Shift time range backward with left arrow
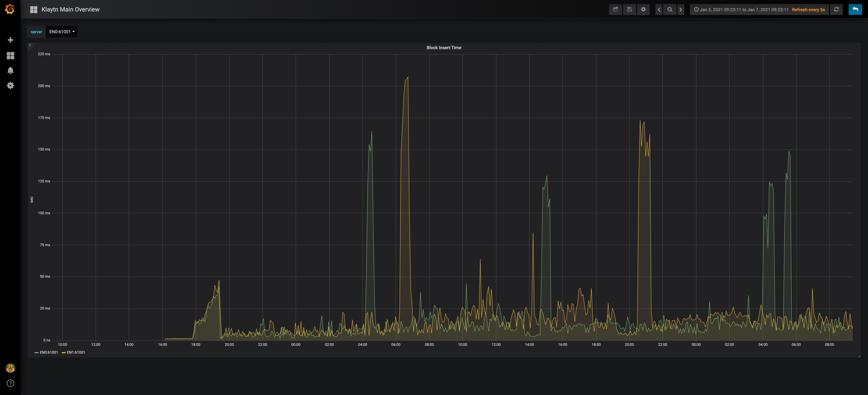This screenshot has width=868, height=395. 659,9
